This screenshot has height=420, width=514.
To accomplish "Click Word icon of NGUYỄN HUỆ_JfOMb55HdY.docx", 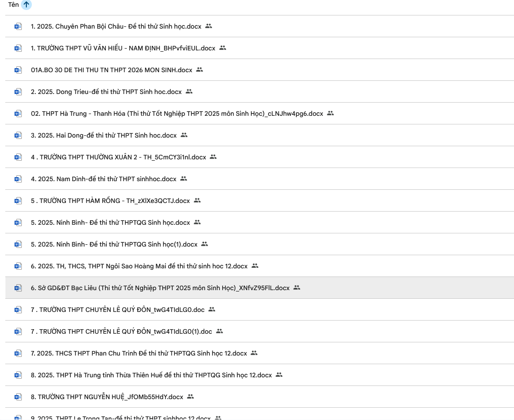I will pyautogui.click(x=18, y=397).
